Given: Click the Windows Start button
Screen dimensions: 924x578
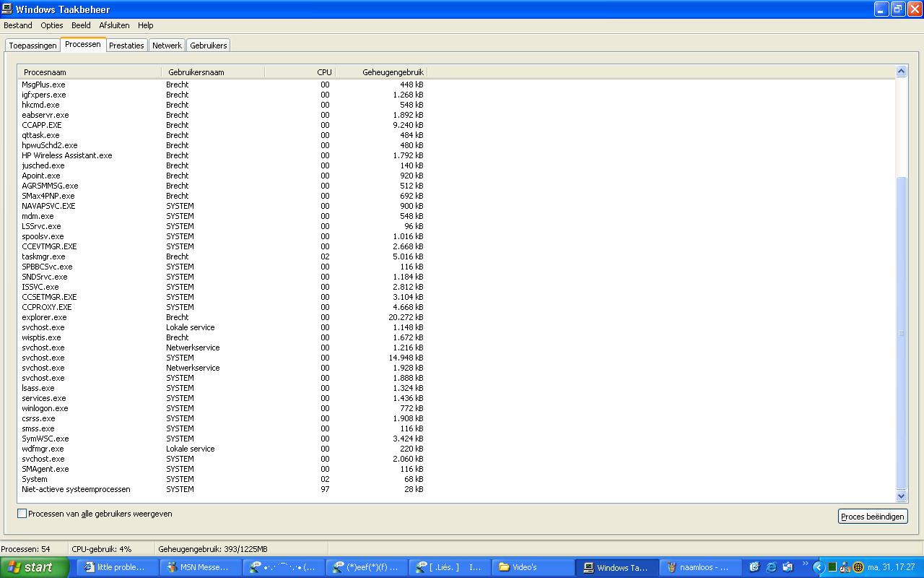Looking at the screenshot, I should (34, 567).
